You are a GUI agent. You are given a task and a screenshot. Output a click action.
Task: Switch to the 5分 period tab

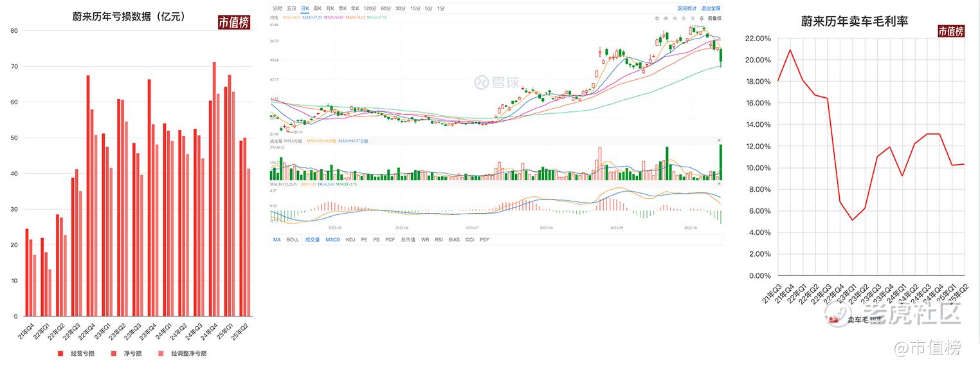point(428,8)
